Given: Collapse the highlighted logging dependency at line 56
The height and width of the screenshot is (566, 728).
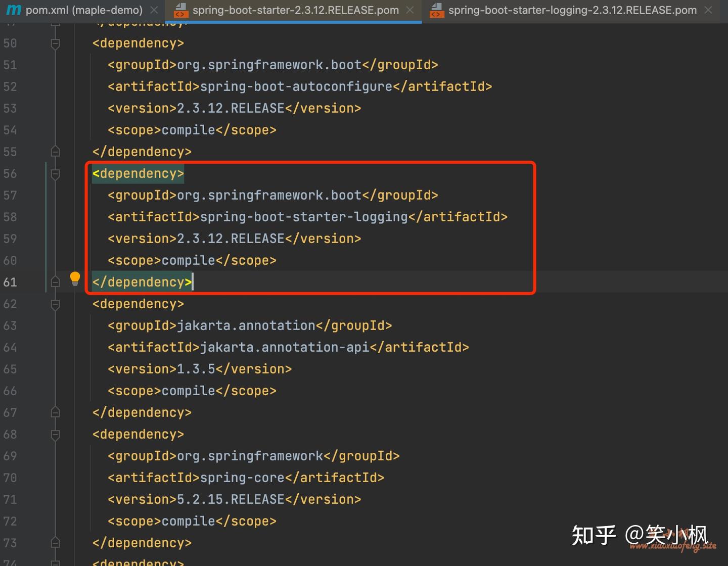Looking at the screenshot, I should [55, 173].
